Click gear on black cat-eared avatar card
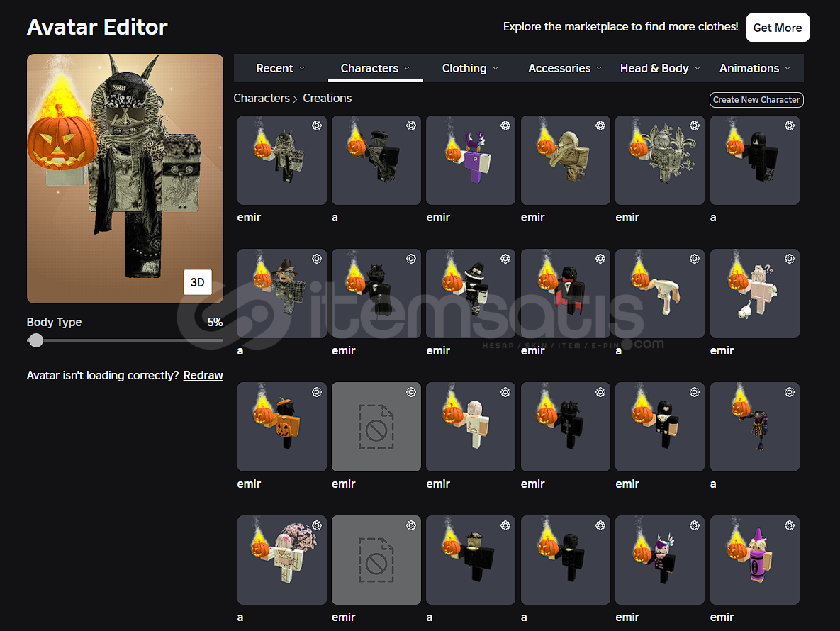Viewport: 840px width, 631px height. click(x=411, y=259)
